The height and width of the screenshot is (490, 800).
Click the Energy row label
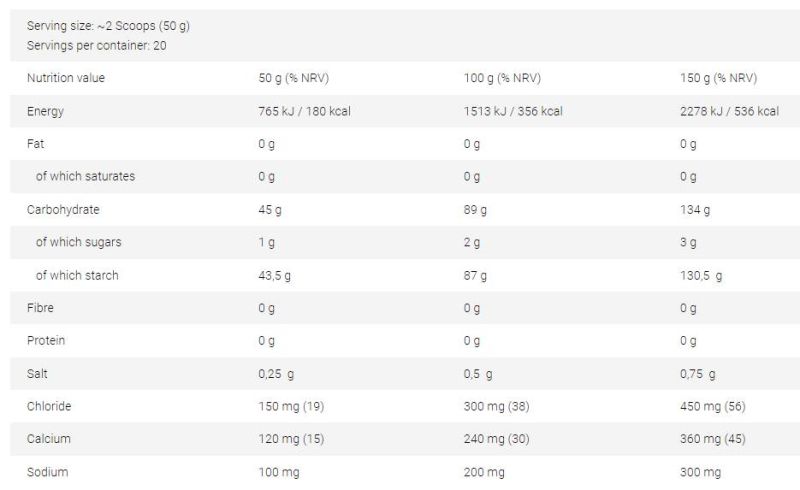click(45, 111)
